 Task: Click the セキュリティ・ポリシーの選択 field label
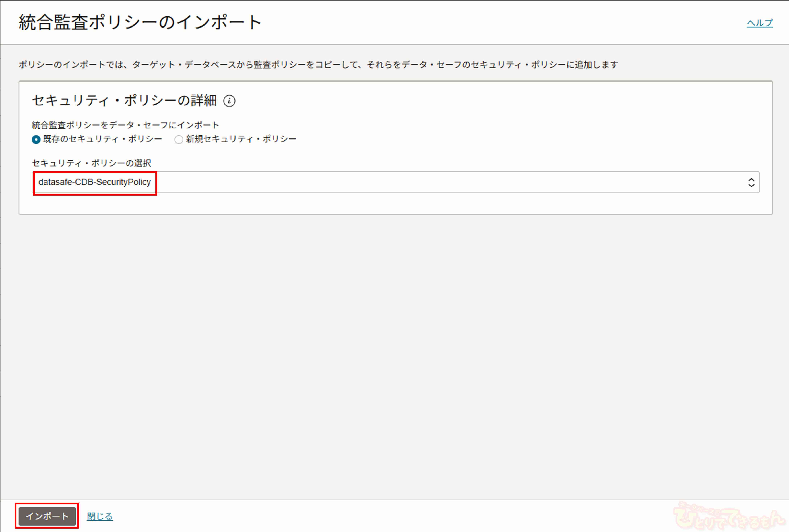(91, 163)
